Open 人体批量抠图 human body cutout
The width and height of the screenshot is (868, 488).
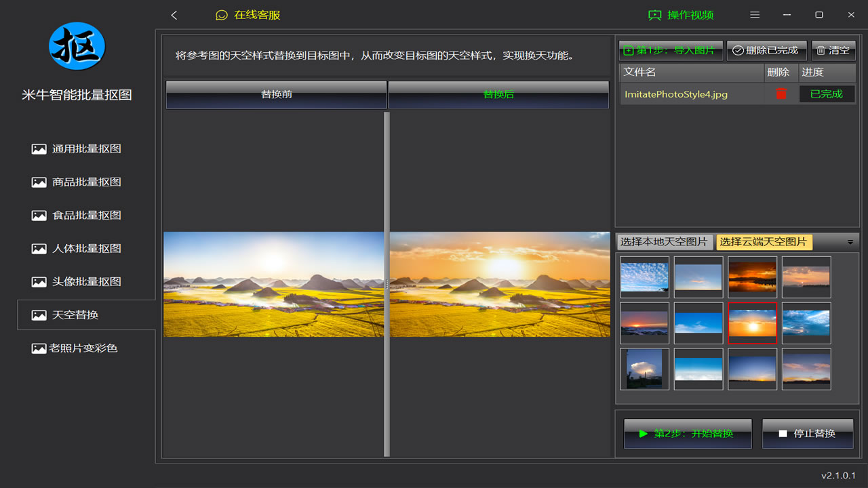click(77, 249)
